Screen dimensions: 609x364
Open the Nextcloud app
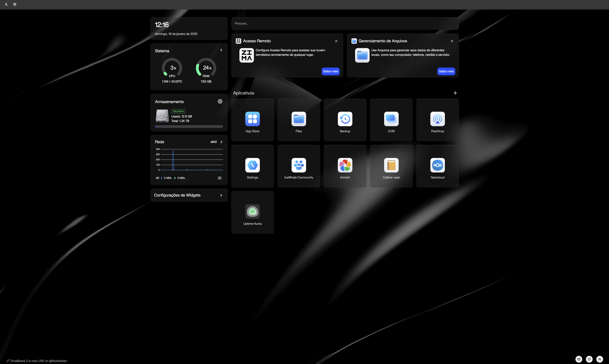click(x=437, y=165)
